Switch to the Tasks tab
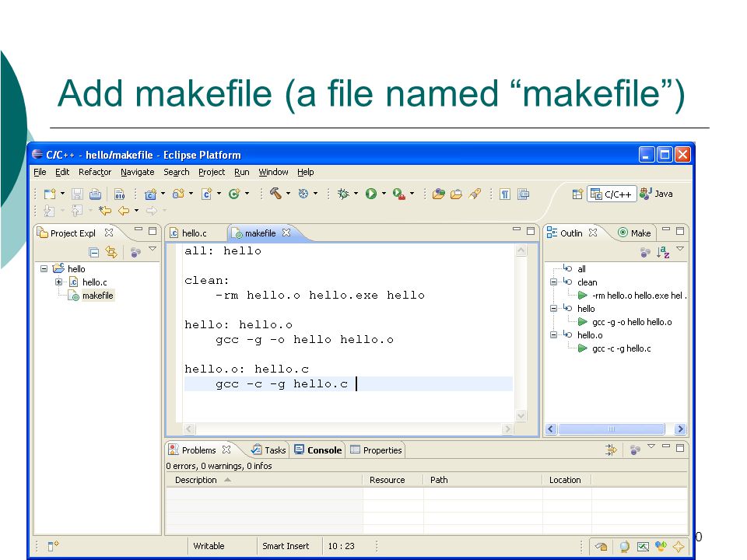The image size is (747, 560). (268, 450)
